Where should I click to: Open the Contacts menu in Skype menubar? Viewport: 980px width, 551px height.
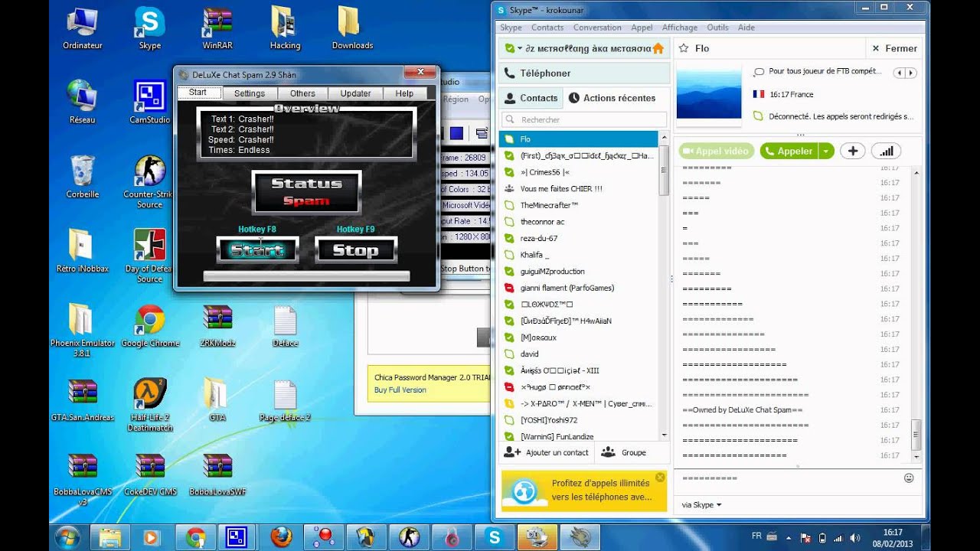coord(547,28)
